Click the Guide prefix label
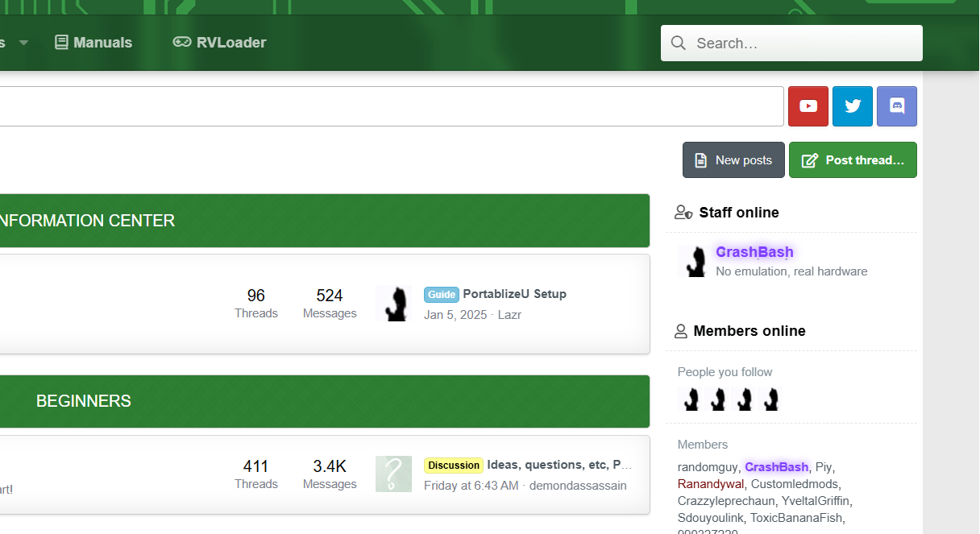The image size is (980, 534). pyautogui.click(x=442, y=294)
